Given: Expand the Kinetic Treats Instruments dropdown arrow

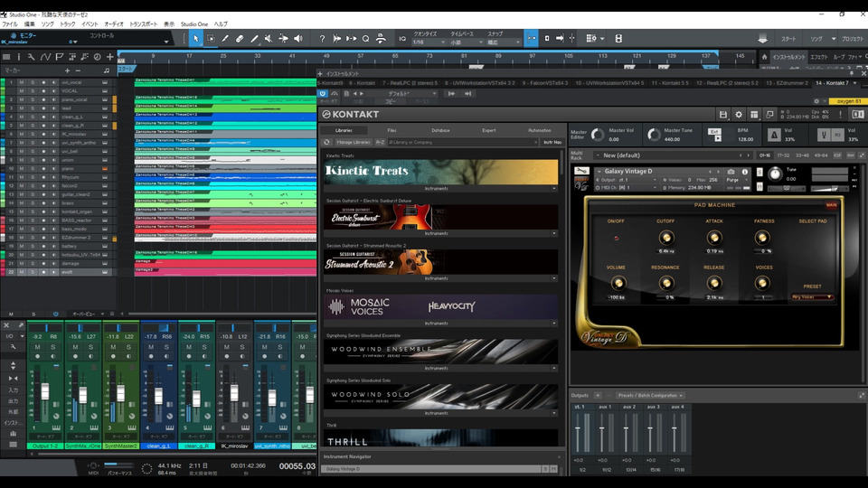Looking at the screenshot, I should tap(553, 189).
